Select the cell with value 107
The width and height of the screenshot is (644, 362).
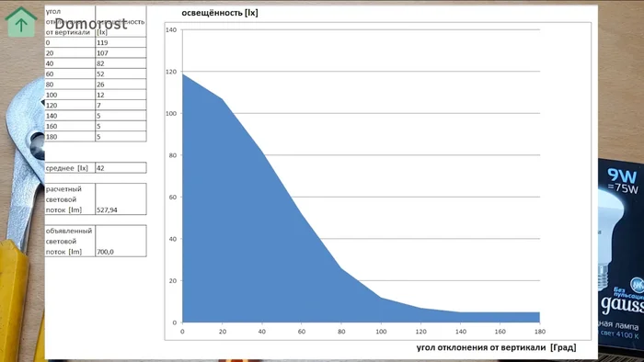pos(121,53)
